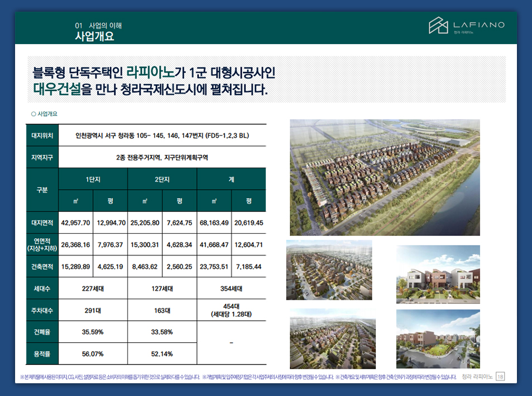Click the value 7,185.44
Viewport: 532px width, 396px height.
(x=249, y=267)
